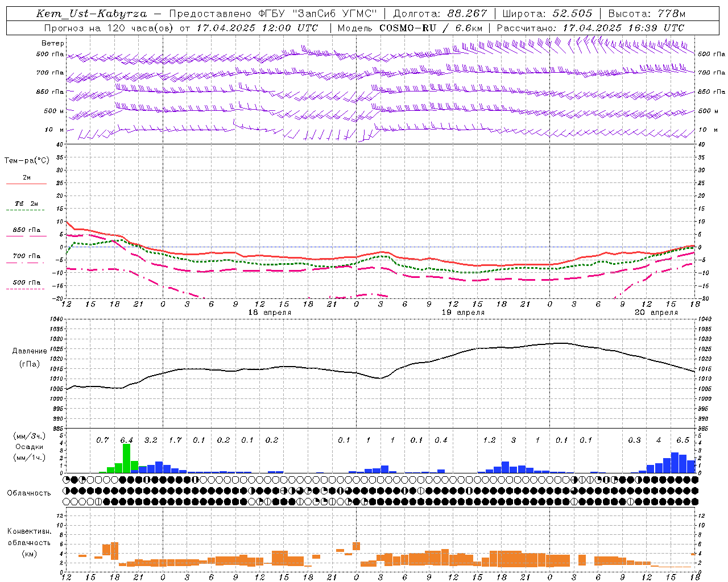Click the 20 апреля date label
728x582 pixels.
click(656, 313)
